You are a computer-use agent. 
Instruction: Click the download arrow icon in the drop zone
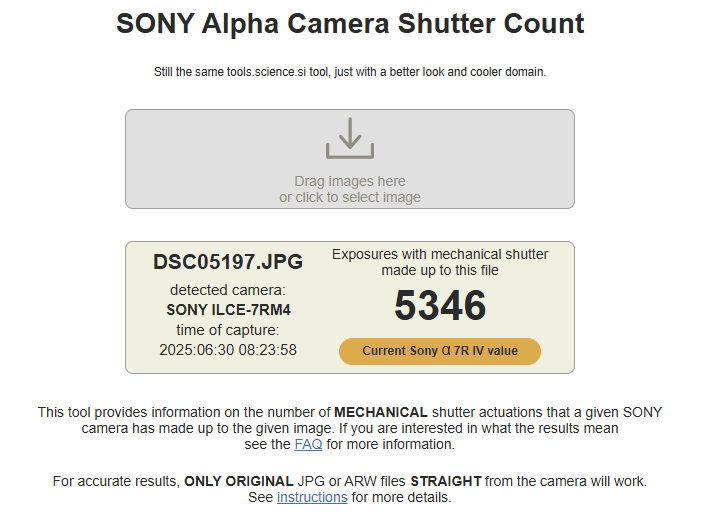[349, 139]
